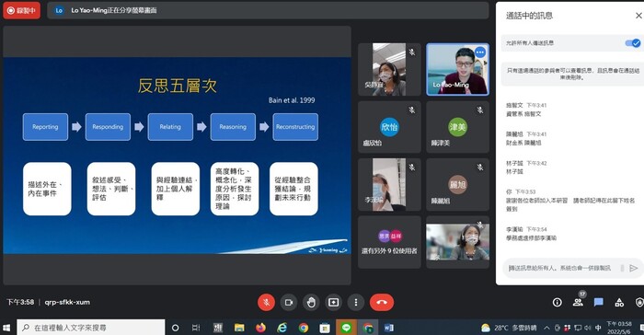Screen dimensions: 644x335
Task: Unmute the microphone in call controls
Action: tap(266, 303)
